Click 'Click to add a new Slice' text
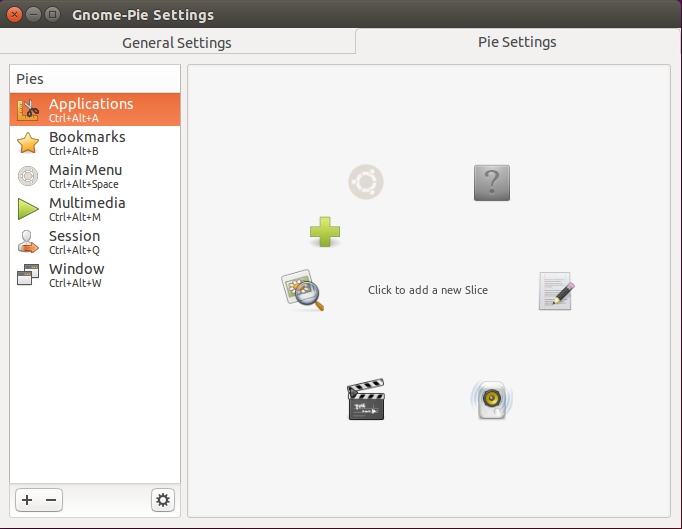Screen dimensions: 682x529 (428, 290)
